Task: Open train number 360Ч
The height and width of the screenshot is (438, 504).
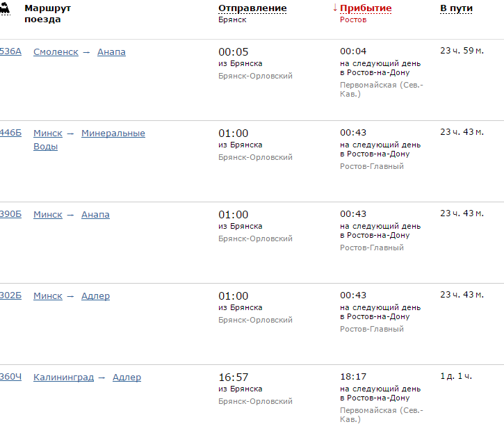Action: pos(10,378)
